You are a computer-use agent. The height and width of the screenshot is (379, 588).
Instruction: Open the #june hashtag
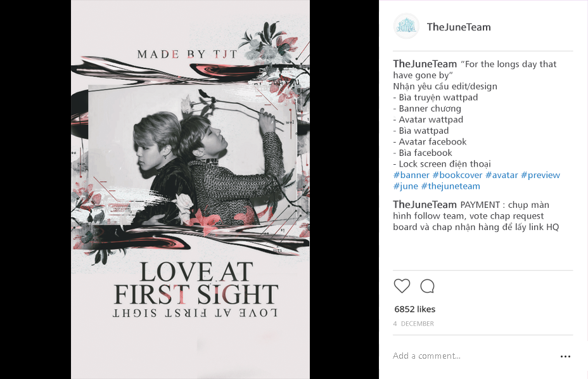[406, 186]
